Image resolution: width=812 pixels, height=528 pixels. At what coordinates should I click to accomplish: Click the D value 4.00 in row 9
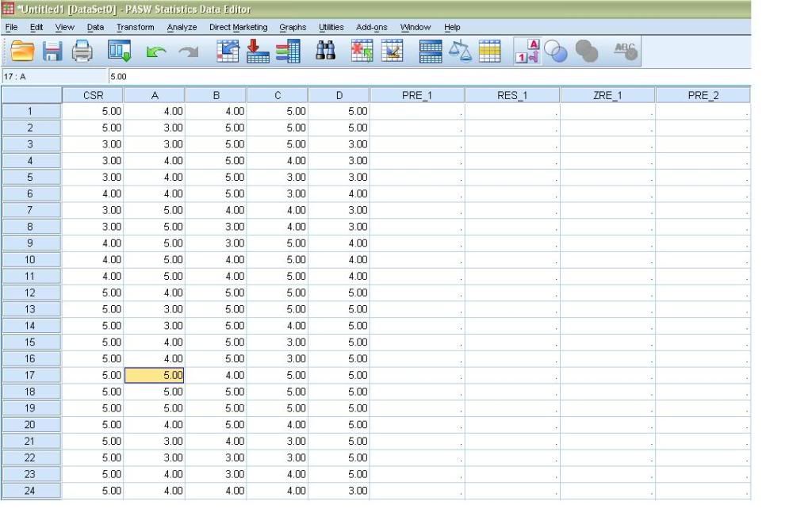click(339, 243)
